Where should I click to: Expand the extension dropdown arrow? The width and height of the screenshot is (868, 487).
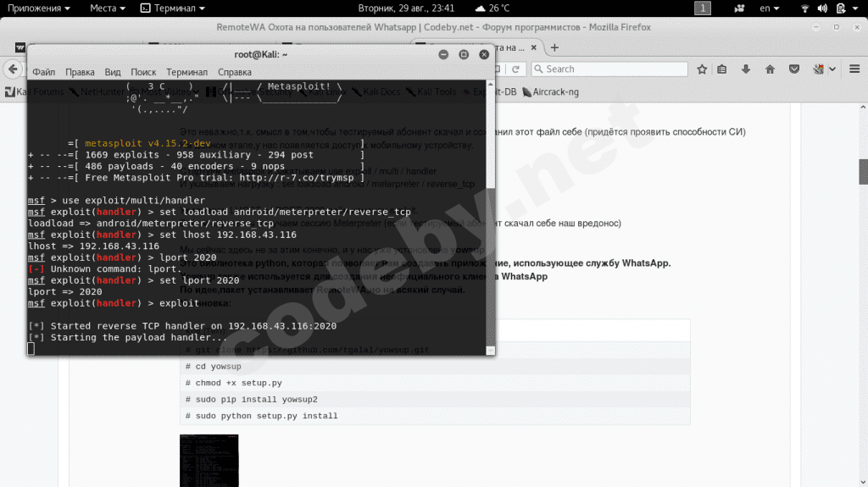(x=832, y=69)
